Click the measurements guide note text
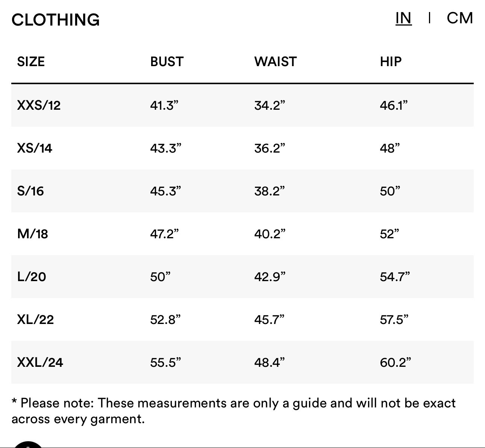The image size is (485, 448). (233, 411)
